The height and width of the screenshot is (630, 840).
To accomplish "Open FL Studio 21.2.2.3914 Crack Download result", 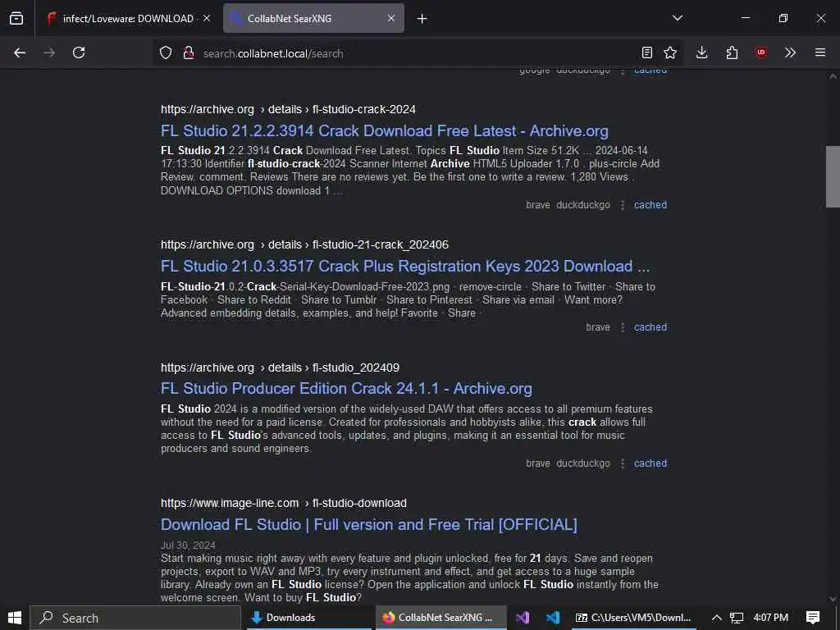I will pos(385,130).
